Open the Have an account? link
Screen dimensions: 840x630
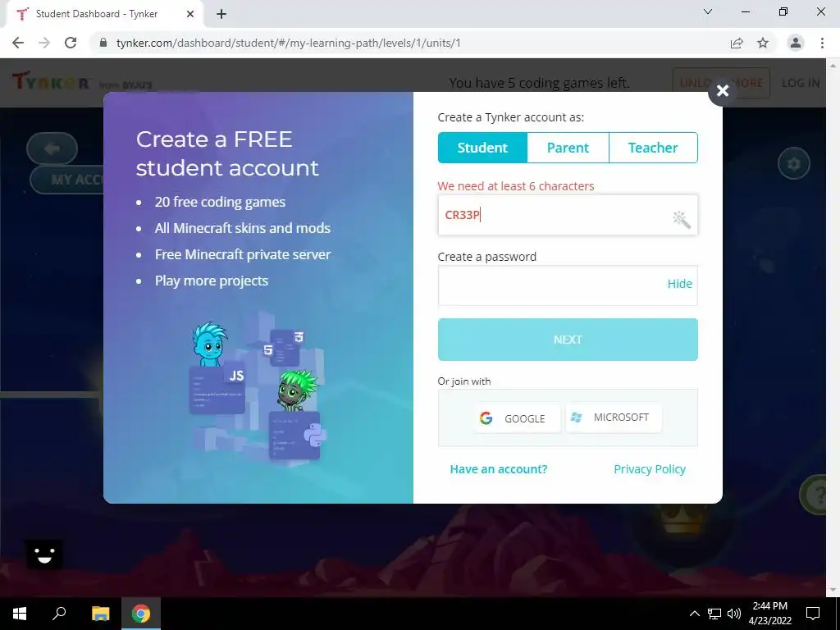(498, 469)
